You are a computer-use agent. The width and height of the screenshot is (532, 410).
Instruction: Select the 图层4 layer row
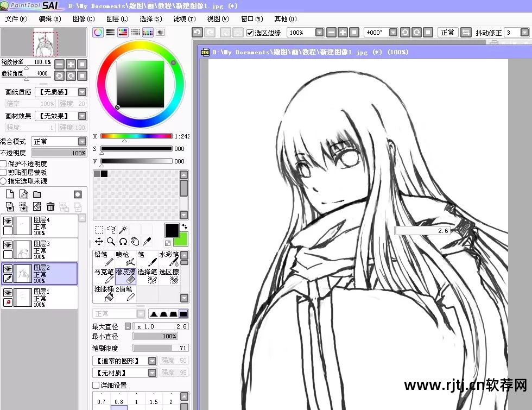coord(40,226)
